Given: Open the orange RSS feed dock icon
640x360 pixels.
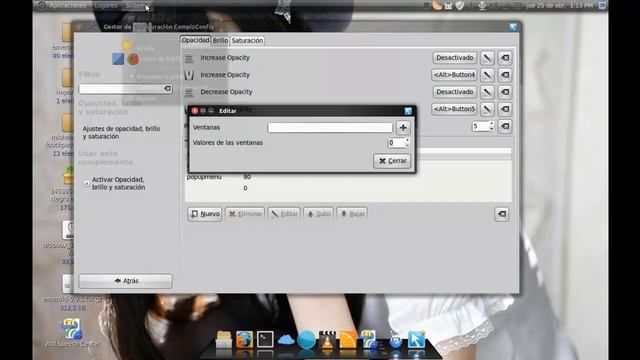Looking at the screenshot, I should (x=348, y=340).
